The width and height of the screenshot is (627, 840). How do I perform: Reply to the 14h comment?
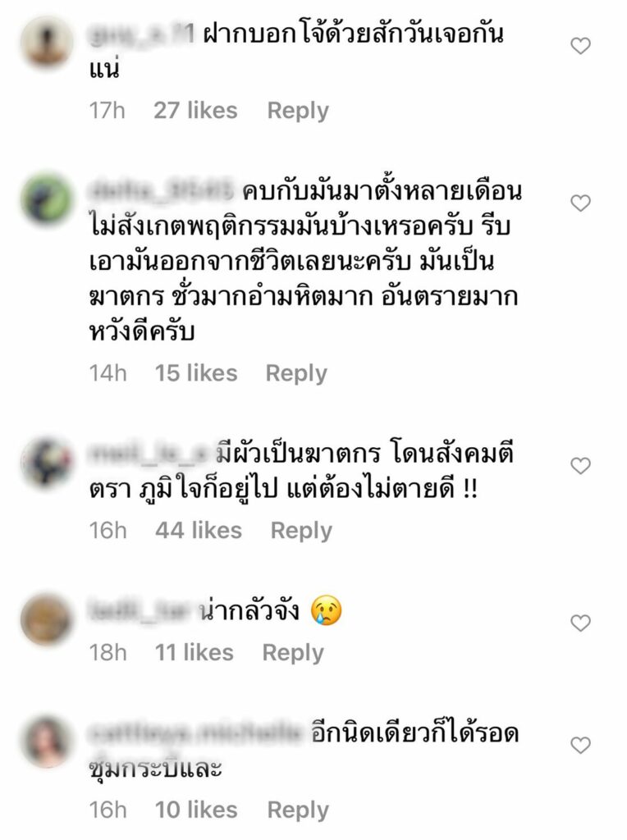pyautogui.click(x=296, y=373)
